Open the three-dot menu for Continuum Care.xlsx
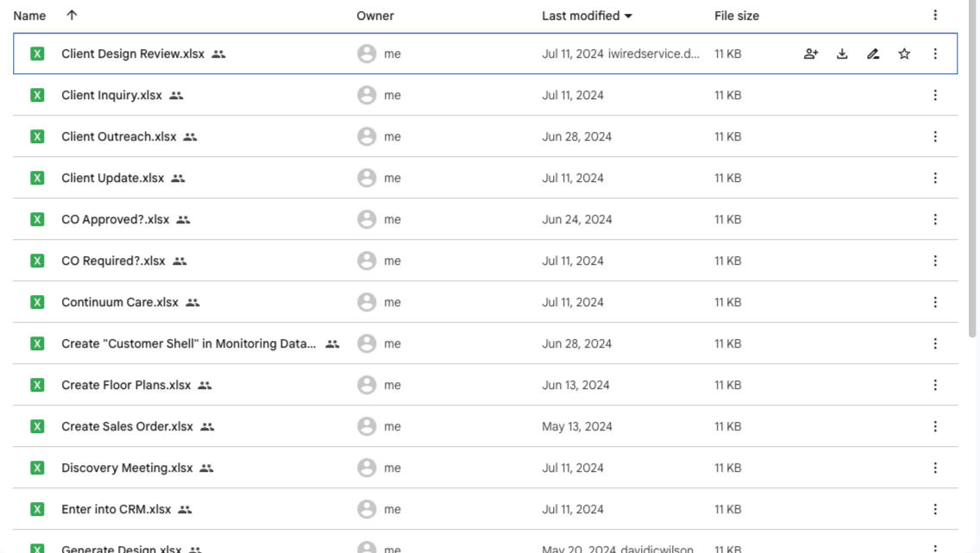Image resolution: width=980 pixels, height=553 pixels. 935,302
